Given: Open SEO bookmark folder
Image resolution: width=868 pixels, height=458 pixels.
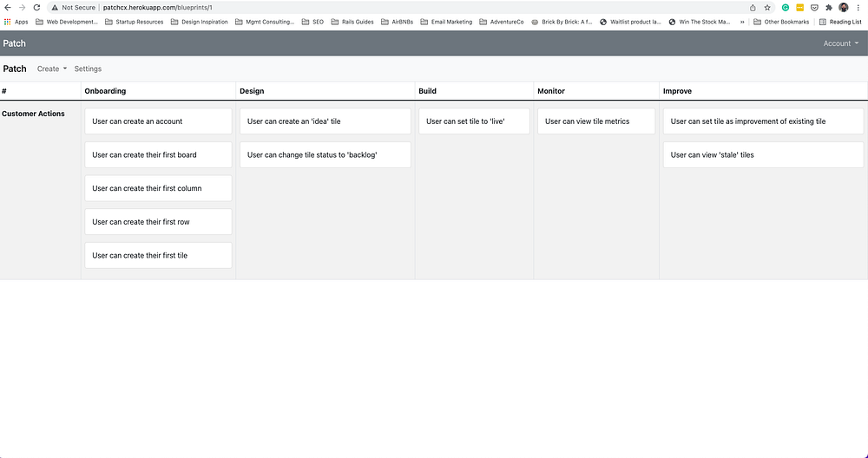Looking at the screenshot, I should pos(312,23).
